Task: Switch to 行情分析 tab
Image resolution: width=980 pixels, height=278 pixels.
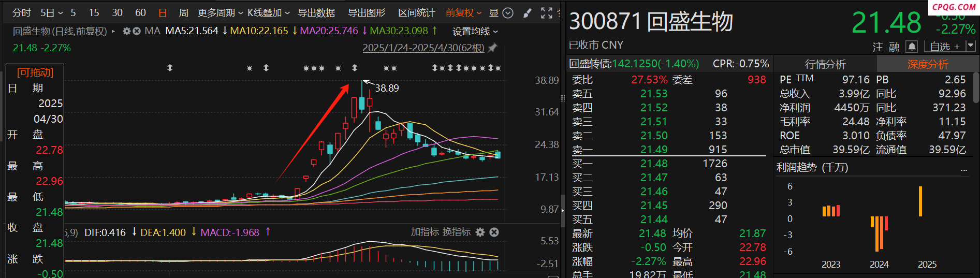Action: coord(825,64)
